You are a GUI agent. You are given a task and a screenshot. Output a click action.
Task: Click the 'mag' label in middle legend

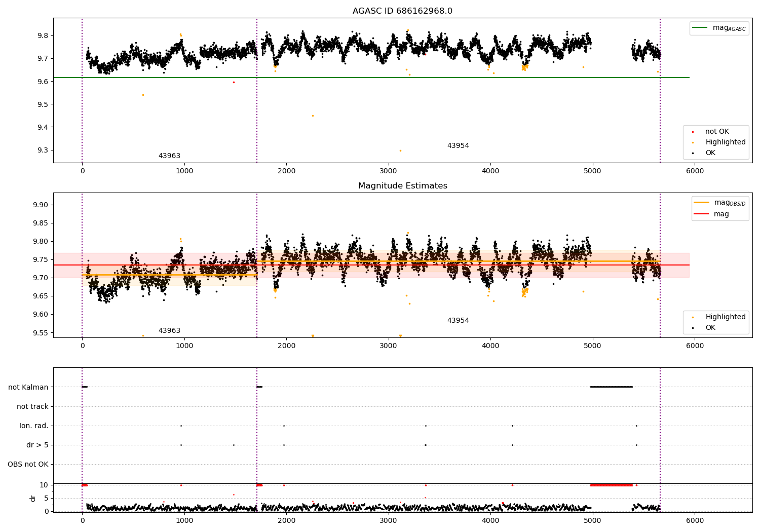pyautogui.click(x=721, y=214)
